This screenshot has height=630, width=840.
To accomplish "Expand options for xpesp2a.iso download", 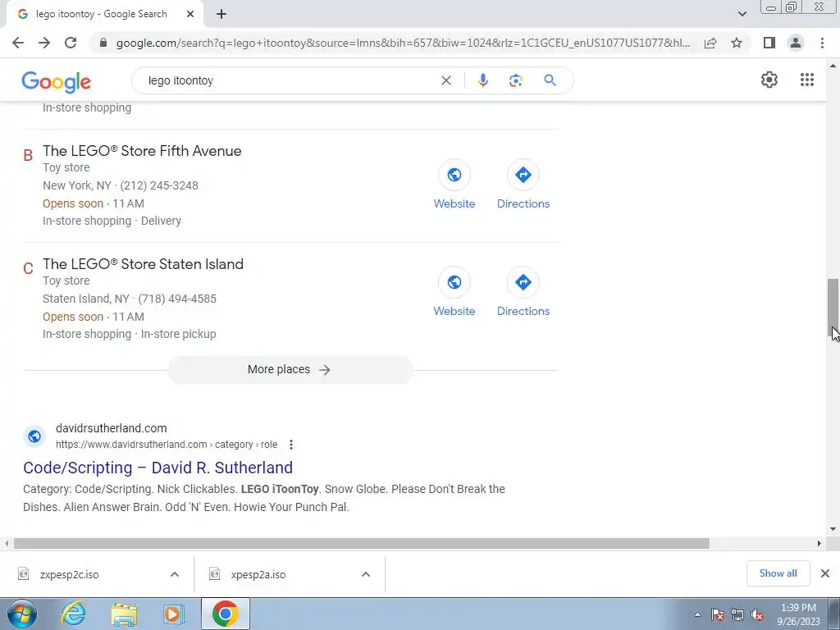I will [x=366, y=574].
